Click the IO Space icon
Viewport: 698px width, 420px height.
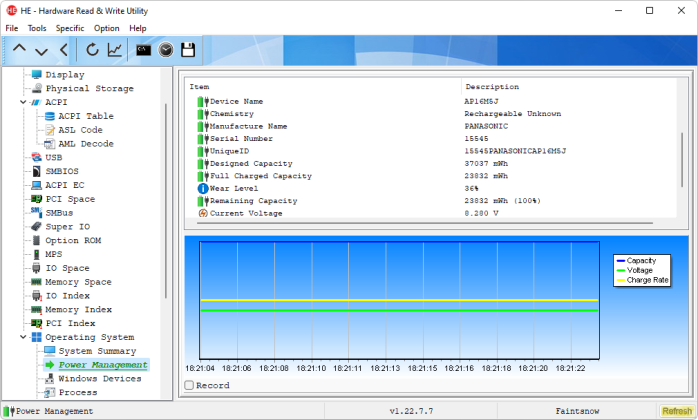[37, 268]
